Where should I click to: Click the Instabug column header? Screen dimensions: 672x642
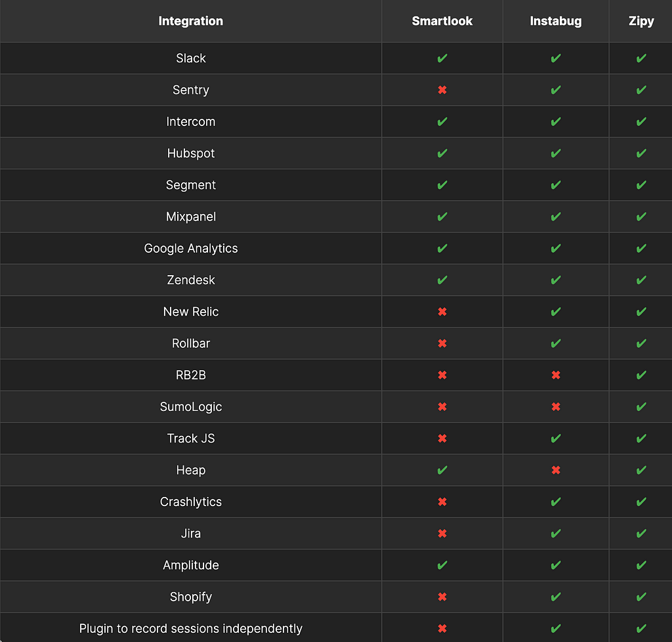555,21
